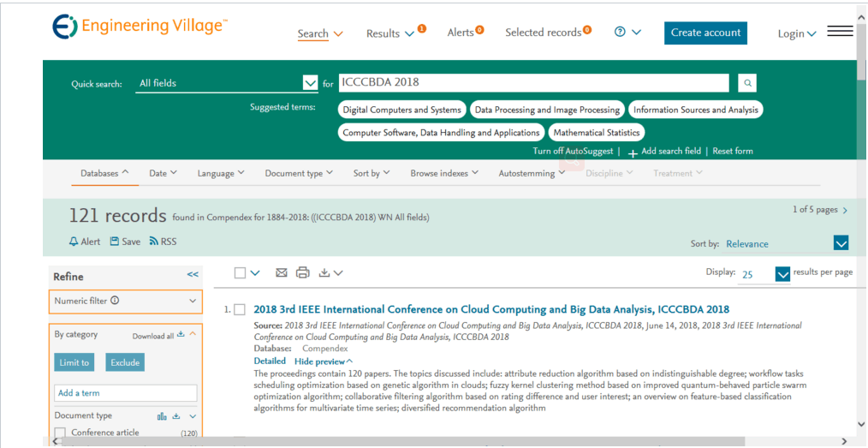Open the Autostemming tab
The image size is (868, 448).
click(x=532, y=173)
